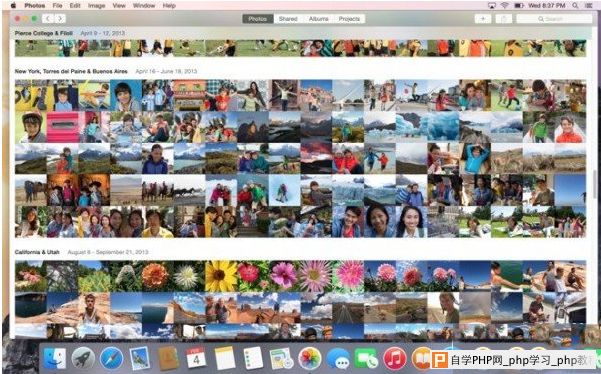This screenshot has height=374, width=601.
Task: Click the Search field in toolbar
Action: tap(554, 19)
